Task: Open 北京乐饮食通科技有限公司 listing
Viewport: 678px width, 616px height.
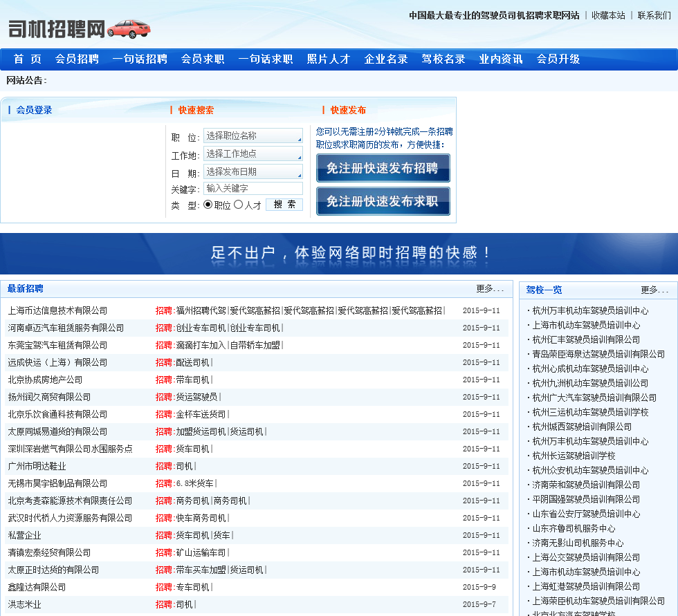Action: [x=57, y=414]
